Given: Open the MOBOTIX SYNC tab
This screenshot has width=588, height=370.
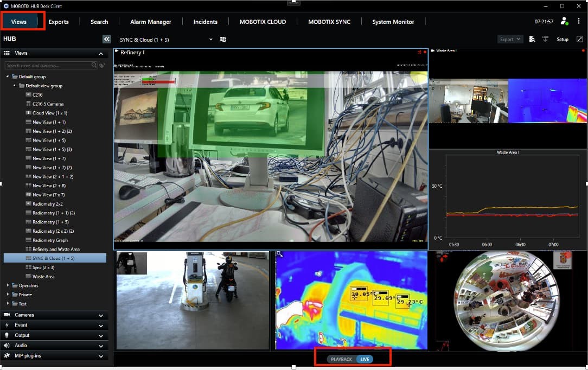Looking at the screenshot, I should tap(329, 22).
